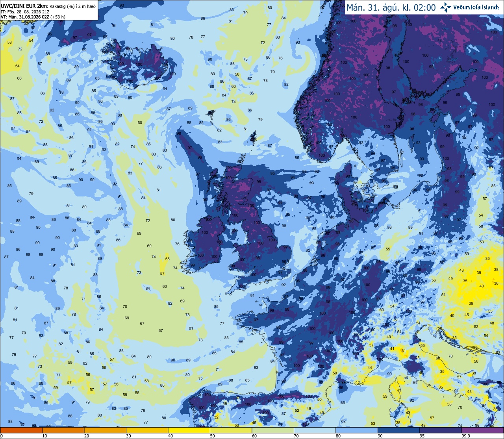Click the date header Mán. 31. ágú. kl. 02:00

tap(391, 7)
